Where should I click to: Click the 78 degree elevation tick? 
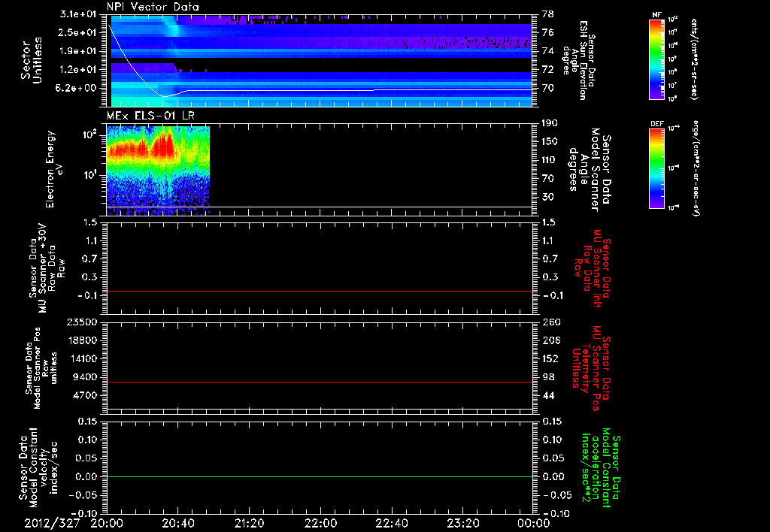pyautogui.click(x=547, y=14)
